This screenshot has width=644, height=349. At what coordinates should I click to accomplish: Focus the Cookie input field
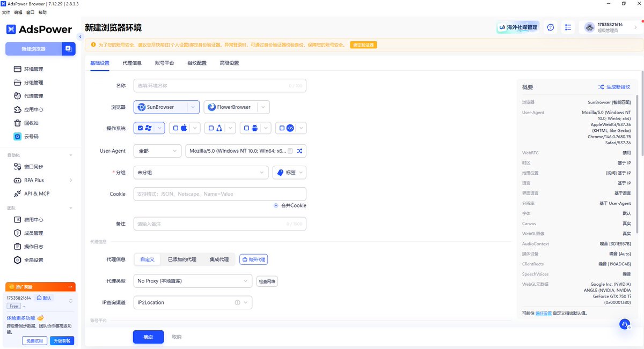coord(219,194)
